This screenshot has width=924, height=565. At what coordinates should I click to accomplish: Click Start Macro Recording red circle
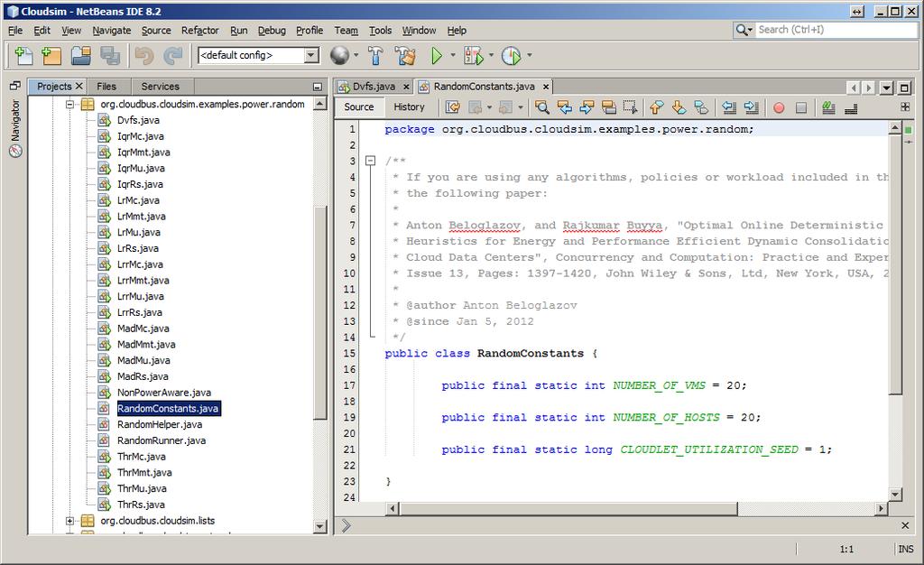pos(779,107)
